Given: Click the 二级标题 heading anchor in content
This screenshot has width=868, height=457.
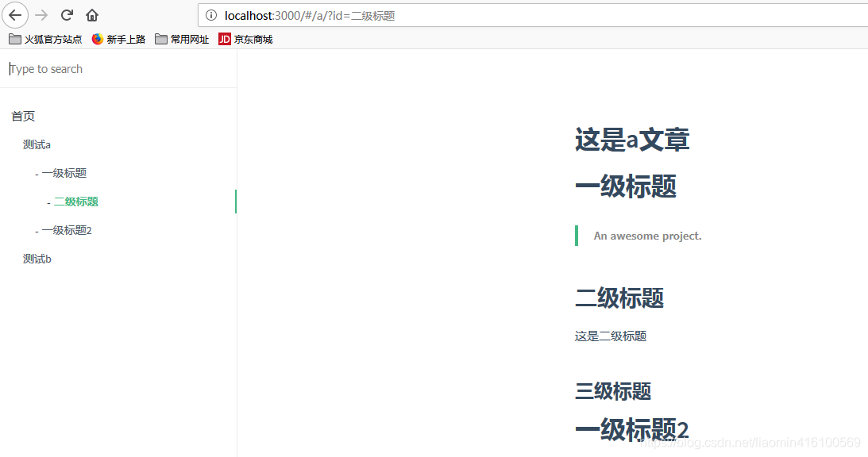Looking at the screenshot, I should click(x=619, y=298).
